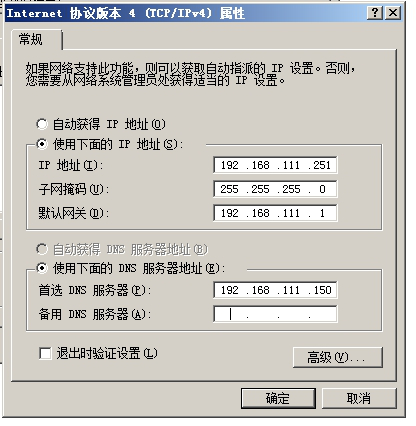Viewport: 416px width, 426px height.
Task: Confirm settings with 确定 button
Action: pyautogui.click(x=278, y=398)
